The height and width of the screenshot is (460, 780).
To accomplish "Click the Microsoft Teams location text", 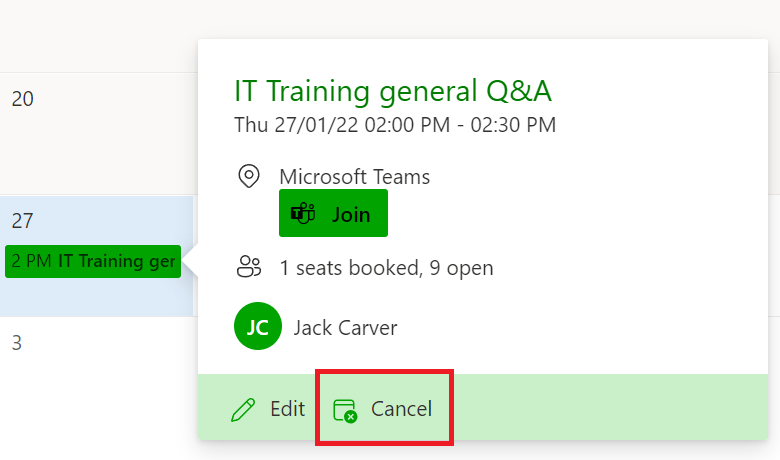I will coord(354,177).
